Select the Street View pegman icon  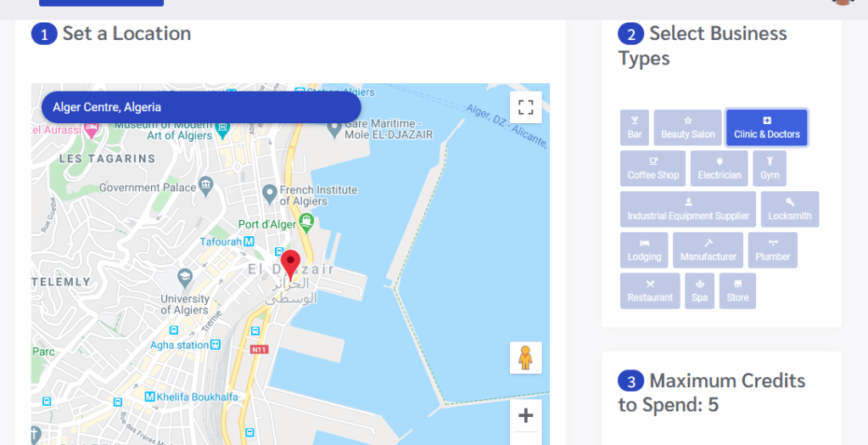click(525, 358)
